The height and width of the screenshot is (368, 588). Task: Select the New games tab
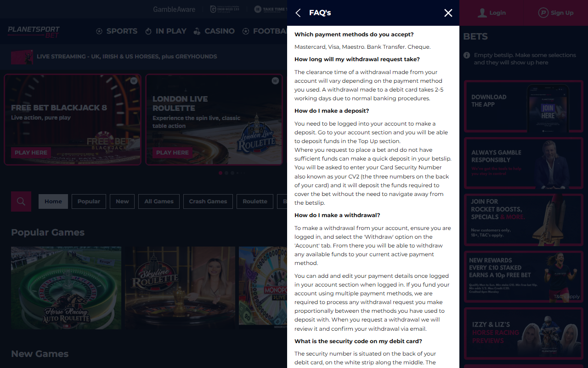point(122,201)
